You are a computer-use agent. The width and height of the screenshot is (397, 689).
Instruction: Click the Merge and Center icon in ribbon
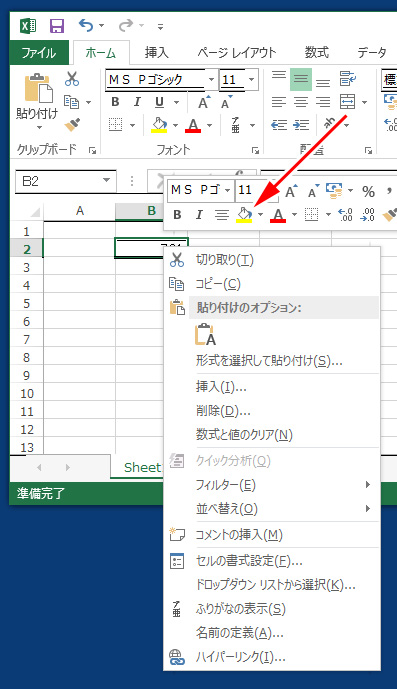point(347,102)
